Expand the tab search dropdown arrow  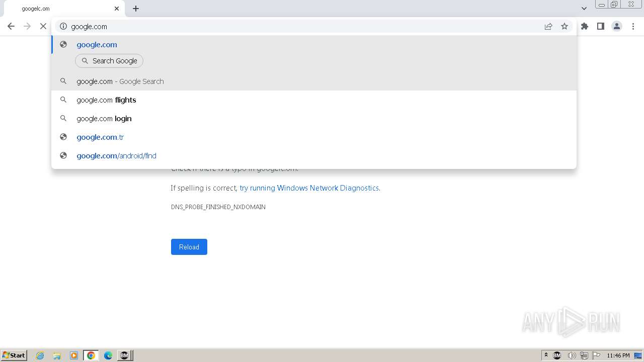pos(584,9)
